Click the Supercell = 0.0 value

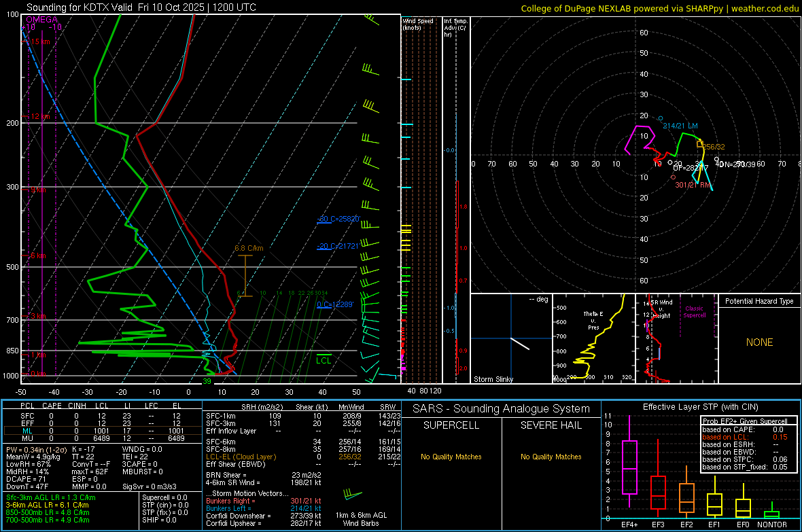(x=164, y=497)
